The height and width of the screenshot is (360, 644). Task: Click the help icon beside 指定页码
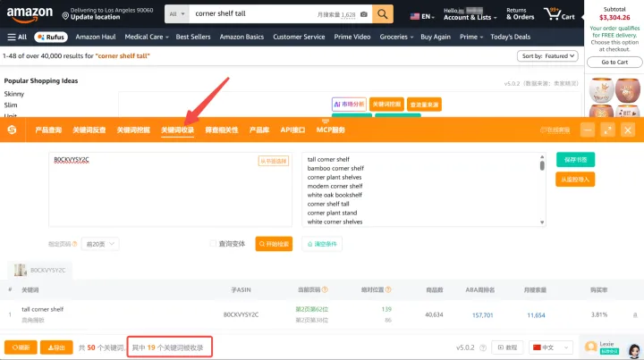click(x=75, y=244)
